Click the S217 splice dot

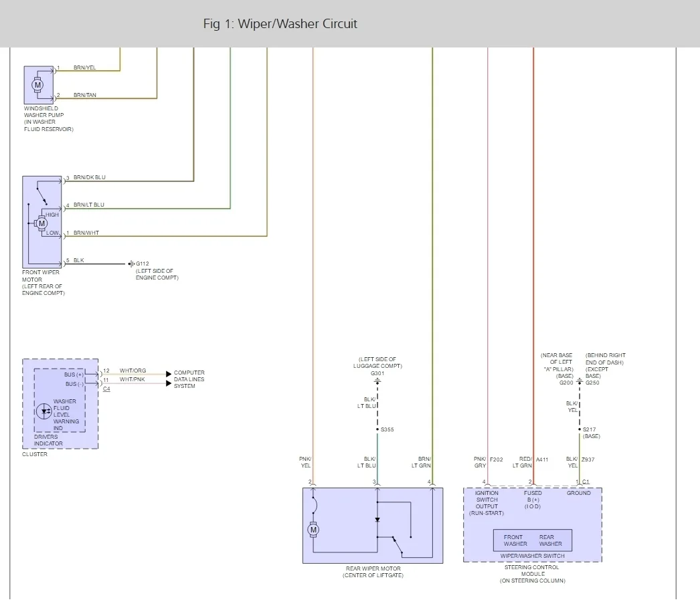[580, 429]
